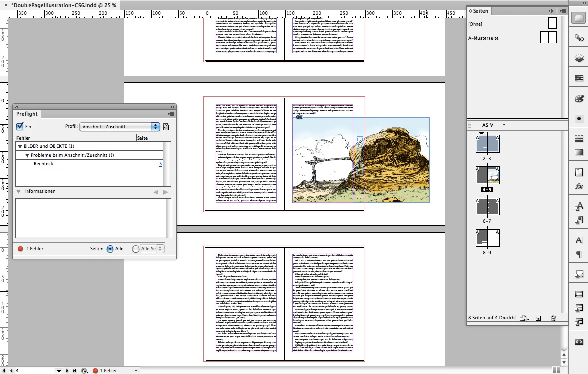
Task: Select spread 4–5 thumbnail in Seiten panel
Action: coord(487,175)
